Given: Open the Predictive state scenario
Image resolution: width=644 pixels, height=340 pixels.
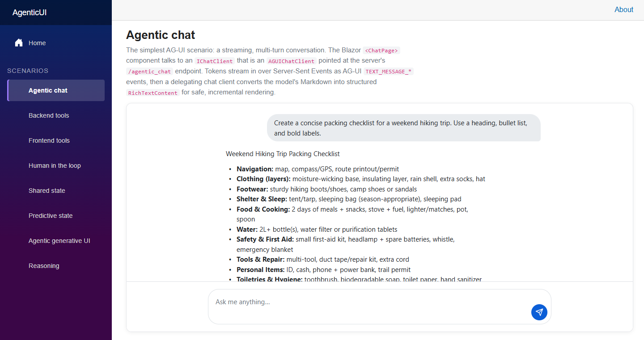Looking at the screenshot, I should coord(56,216).
